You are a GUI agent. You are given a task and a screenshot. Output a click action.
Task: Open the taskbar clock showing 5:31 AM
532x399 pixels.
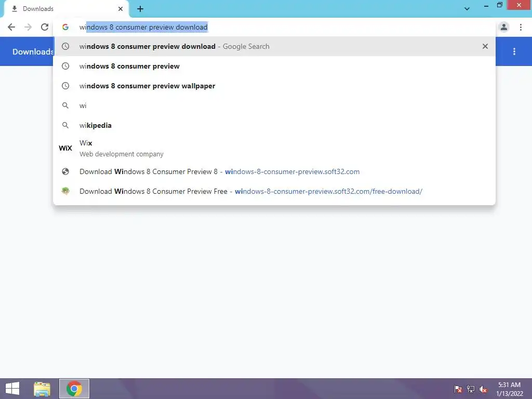point(509,389)
